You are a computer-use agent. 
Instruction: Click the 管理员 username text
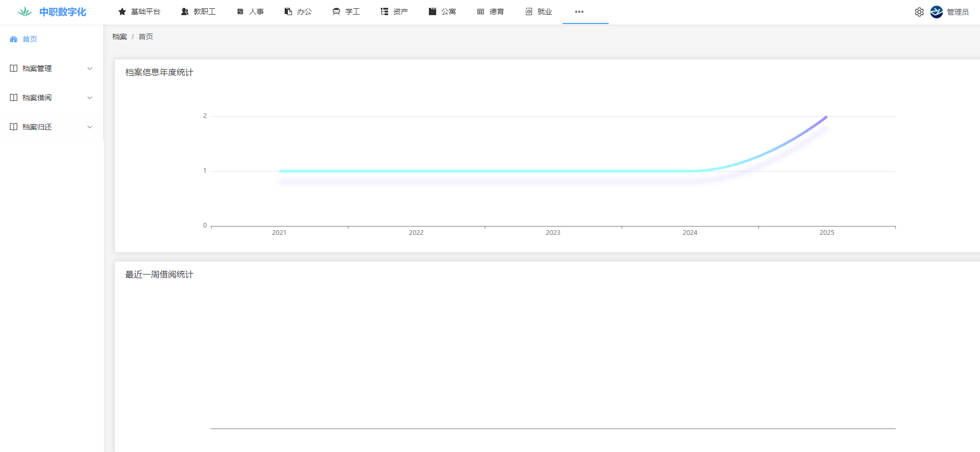pyautogui.click(x=958, y=12)
